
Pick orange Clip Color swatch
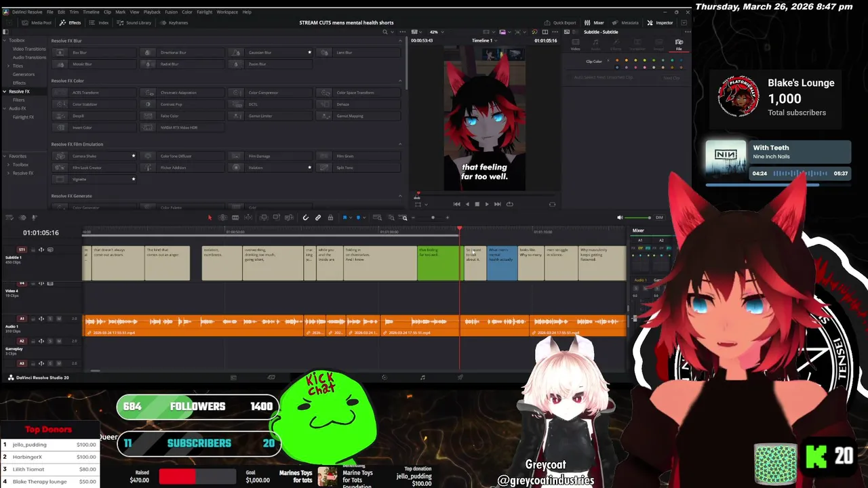(617, 60)
